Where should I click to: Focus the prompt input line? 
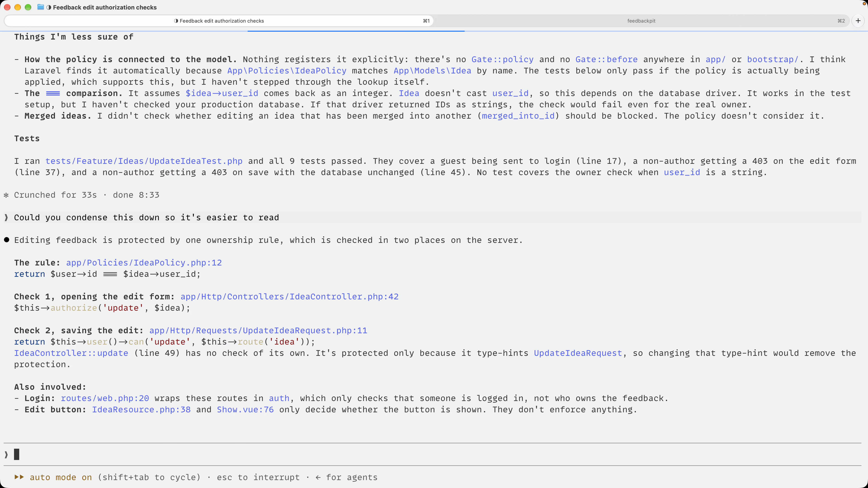(x=432, y=454)
